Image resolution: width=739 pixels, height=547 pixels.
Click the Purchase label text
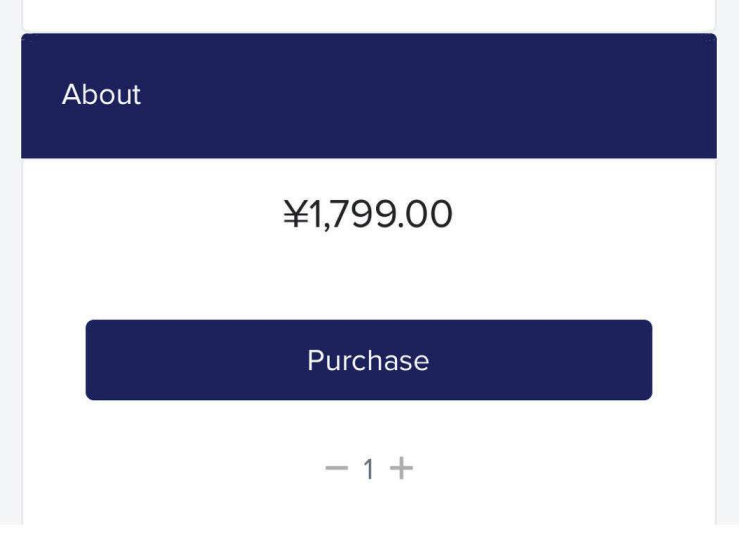click(x=368, y=361)
